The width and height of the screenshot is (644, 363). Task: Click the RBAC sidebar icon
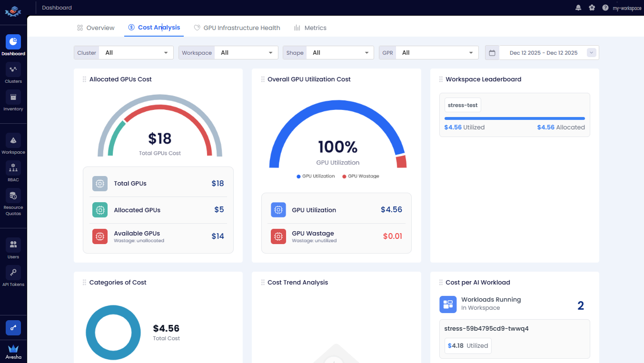[x=13, y=170]
